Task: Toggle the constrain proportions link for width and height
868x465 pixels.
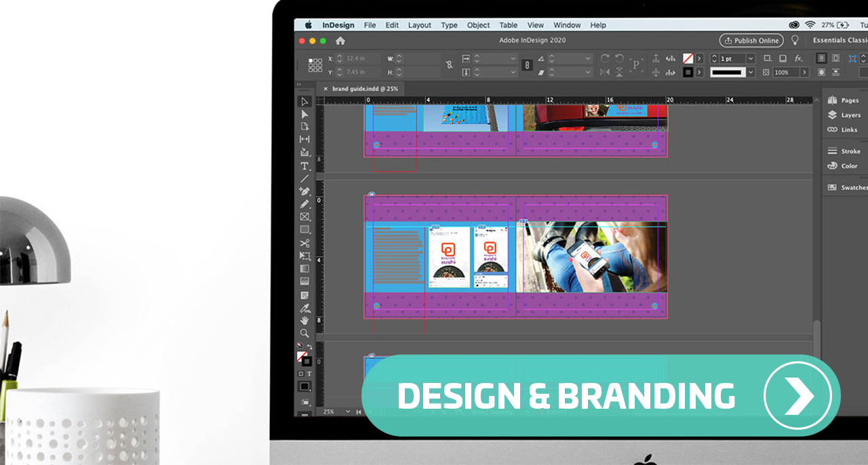Action: (449, 64)
